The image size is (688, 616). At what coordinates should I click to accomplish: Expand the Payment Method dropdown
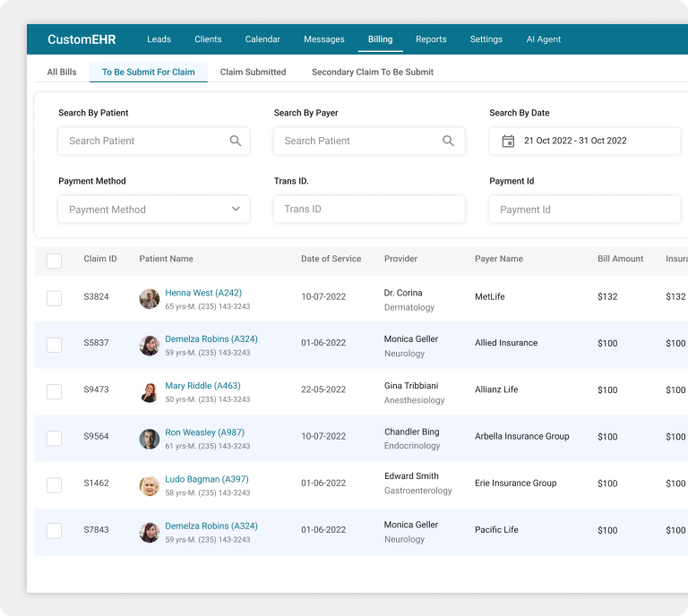tap(154, 210)
